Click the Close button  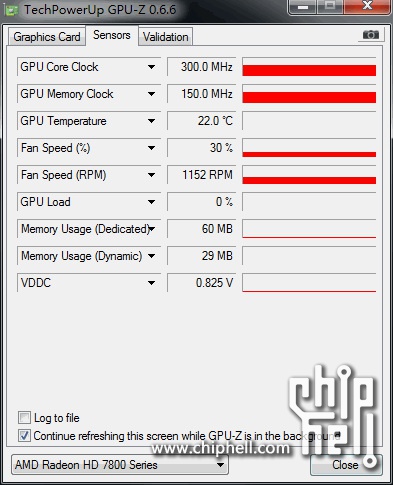346,465
